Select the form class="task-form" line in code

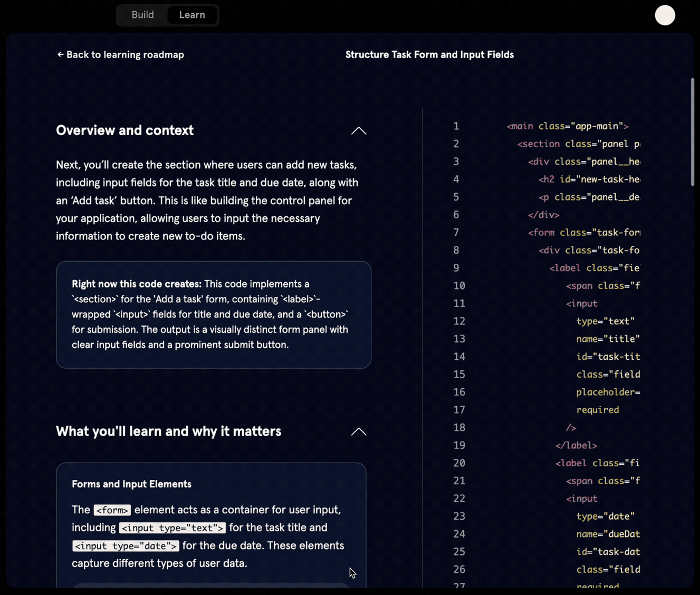(583, 233)
